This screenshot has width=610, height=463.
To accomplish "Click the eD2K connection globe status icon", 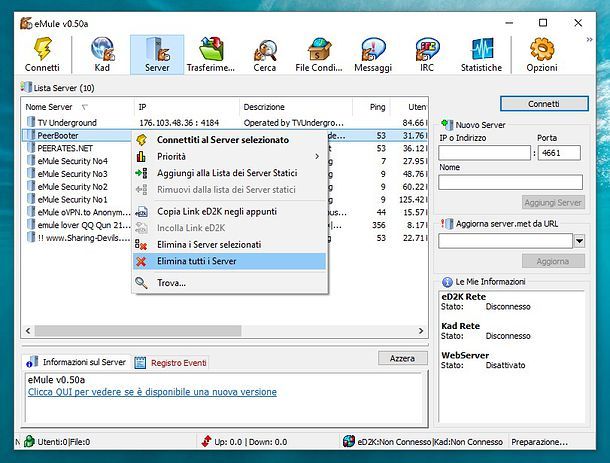I will tap(349, 441).
